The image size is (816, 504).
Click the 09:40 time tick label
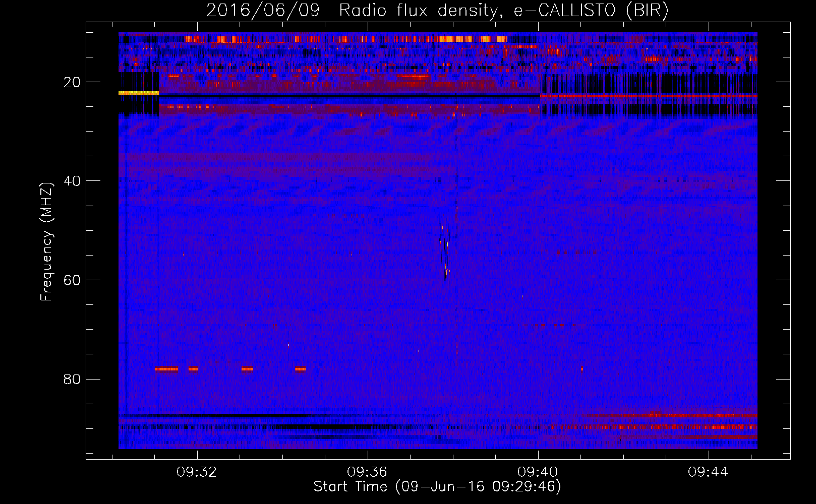[538, 472]
